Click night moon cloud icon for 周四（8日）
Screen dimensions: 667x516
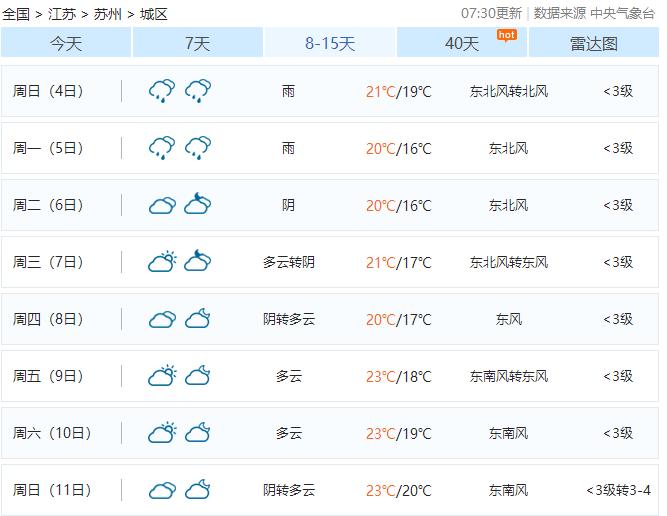point(198,318)
